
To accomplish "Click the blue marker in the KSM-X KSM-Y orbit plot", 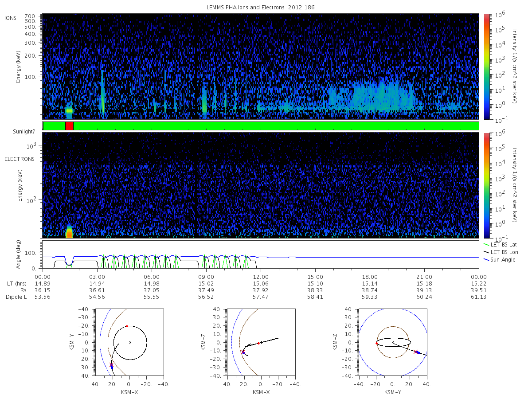I will pyautogui.click(x=112, y=367).
